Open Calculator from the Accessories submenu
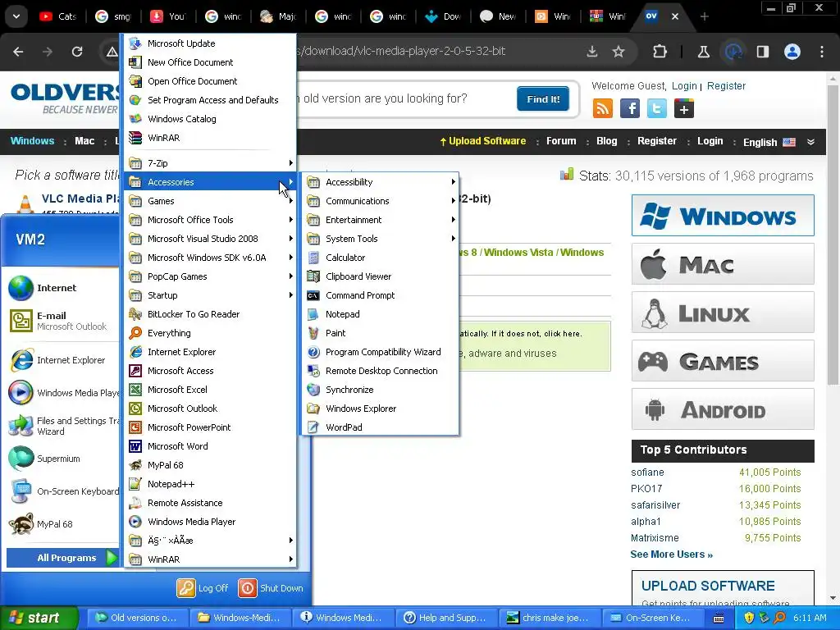Viewport: 840px width, 630px height. click(x=380, y=258)
